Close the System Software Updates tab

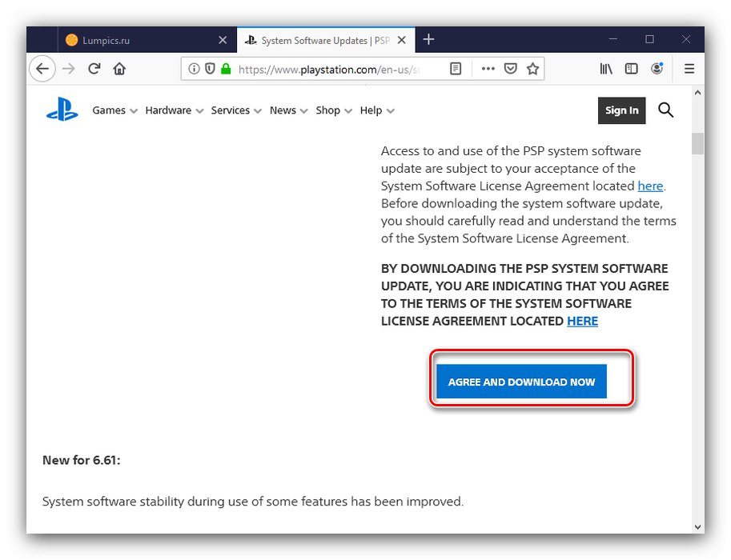pos(401,40)
